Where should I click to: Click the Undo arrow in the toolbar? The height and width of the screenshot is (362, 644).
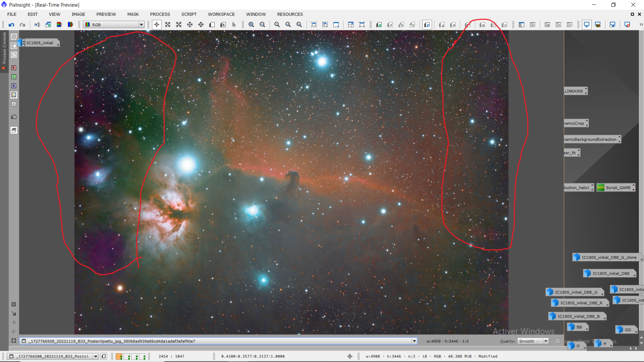pos(12,25)
